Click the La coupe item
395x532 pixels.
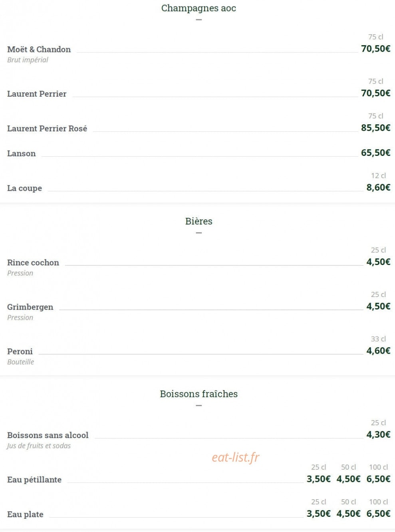click(x=24, y=188)
